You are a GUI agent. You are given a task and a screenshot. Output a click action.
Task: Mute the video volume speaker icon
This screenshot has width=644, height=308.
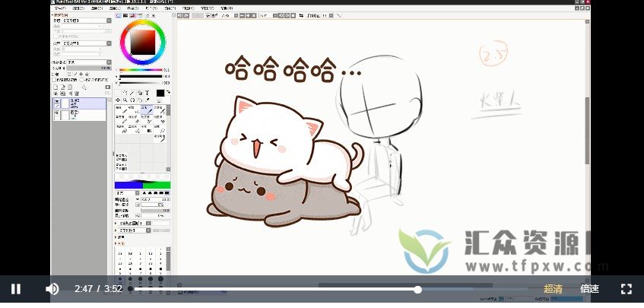52,289
